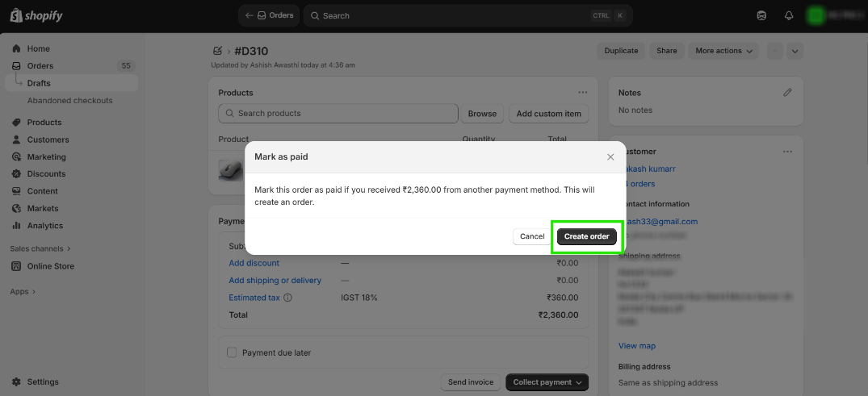Open Analytics in the sidebar
868x396 pixels.
pos(44,226)
